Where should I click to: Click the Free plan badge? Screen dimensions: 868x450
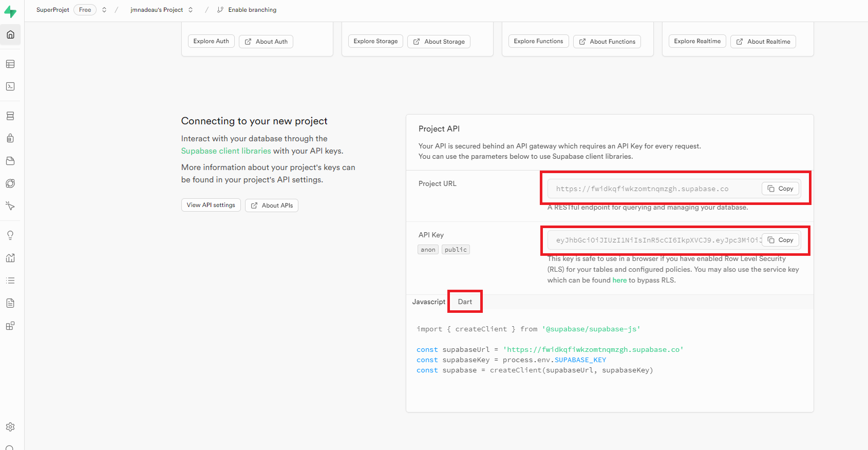pos(85,10)
